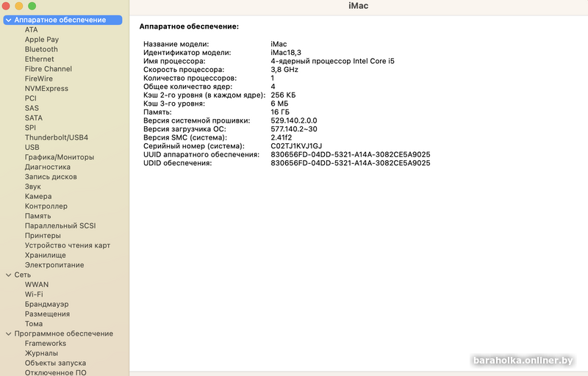The height and width of the screenshot is (376, 588).
Task: Collapse the Сеть section chevron
Action: (8, 275)
